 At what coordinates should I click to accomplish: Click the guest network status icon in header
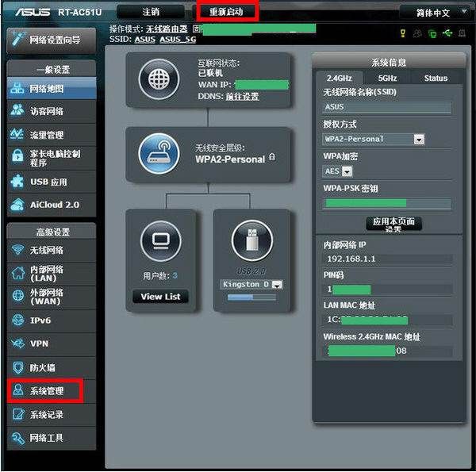tap(417, 33)
